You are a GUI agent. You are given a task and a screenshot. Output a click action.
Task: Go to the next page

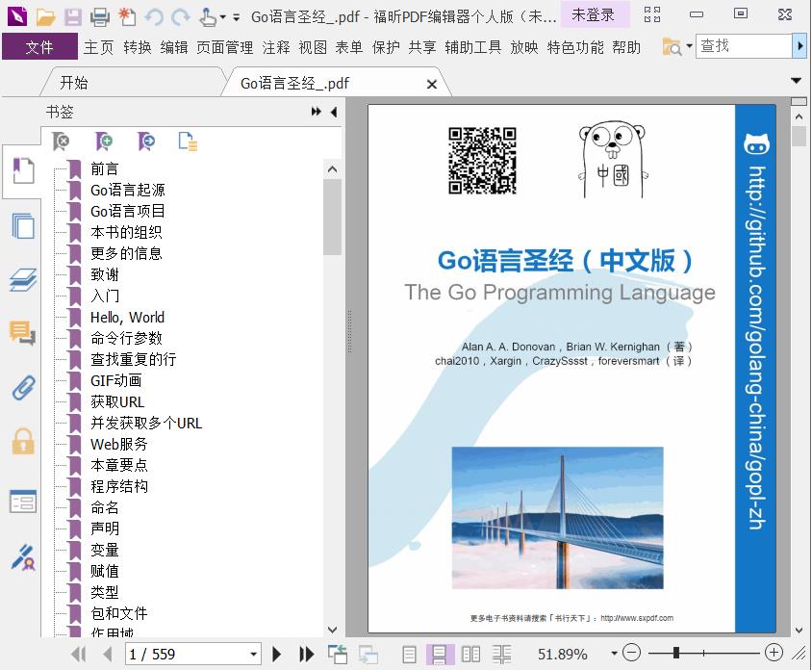[277, 654]
